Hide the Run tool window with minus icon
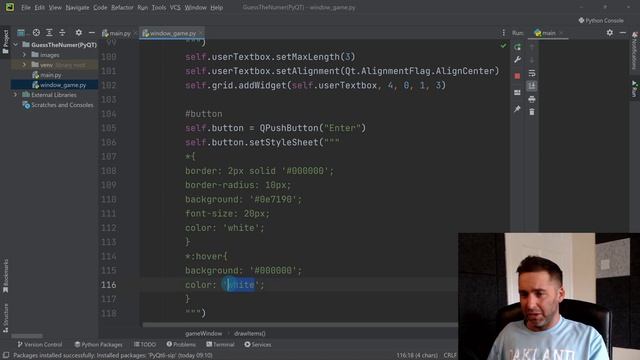The height and width of the screenshot is (360, 640). [x=622, y=33]
